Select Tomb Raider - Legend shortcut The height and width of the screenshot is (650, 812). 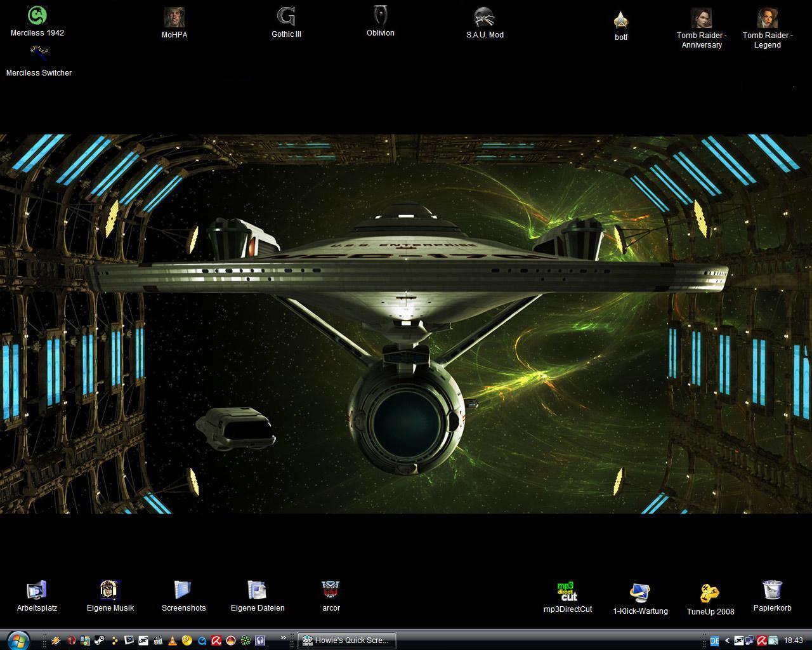768,29
